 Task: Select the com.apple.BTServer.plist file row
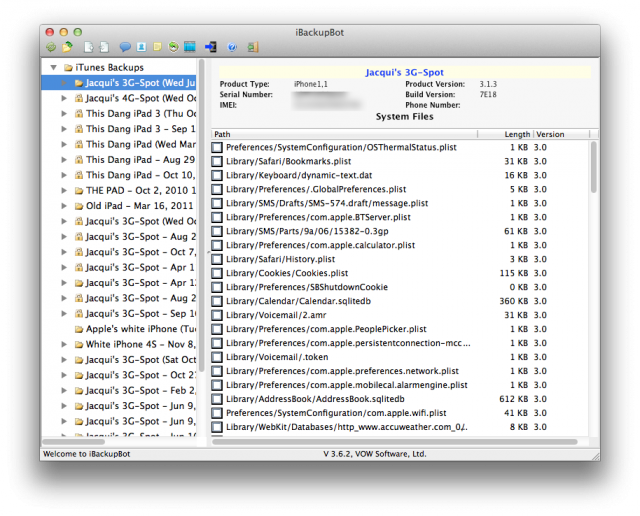tap(400, 217)
